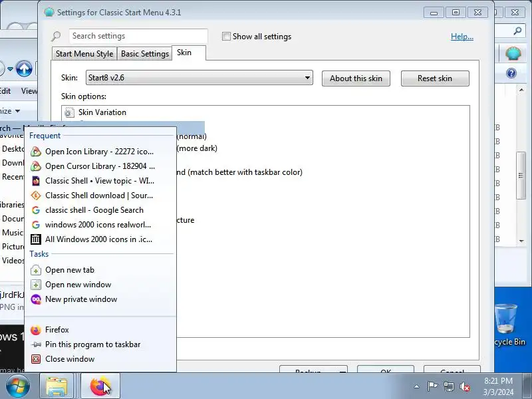The width and height of the screenshot is (532, 399).
Task: Open Cursor Library entry in jump list
Action: [x=100, y=166]
